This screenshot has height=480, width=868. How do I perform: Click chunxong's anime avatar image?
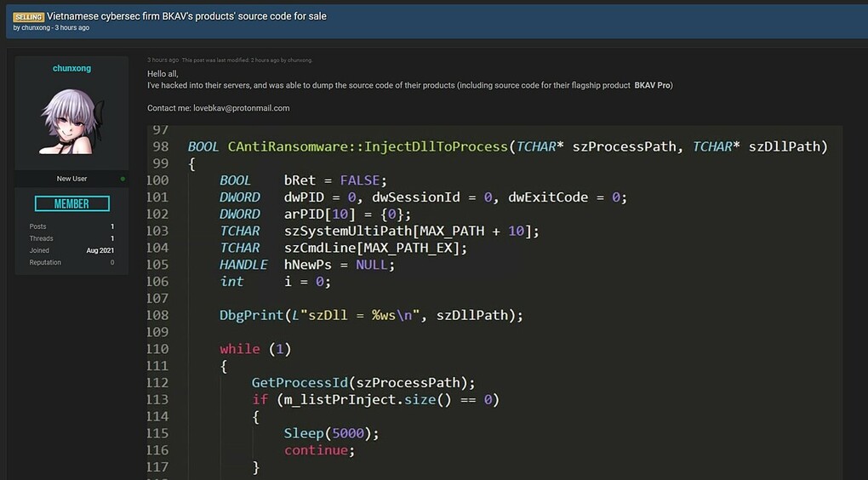tap(71, 121)
